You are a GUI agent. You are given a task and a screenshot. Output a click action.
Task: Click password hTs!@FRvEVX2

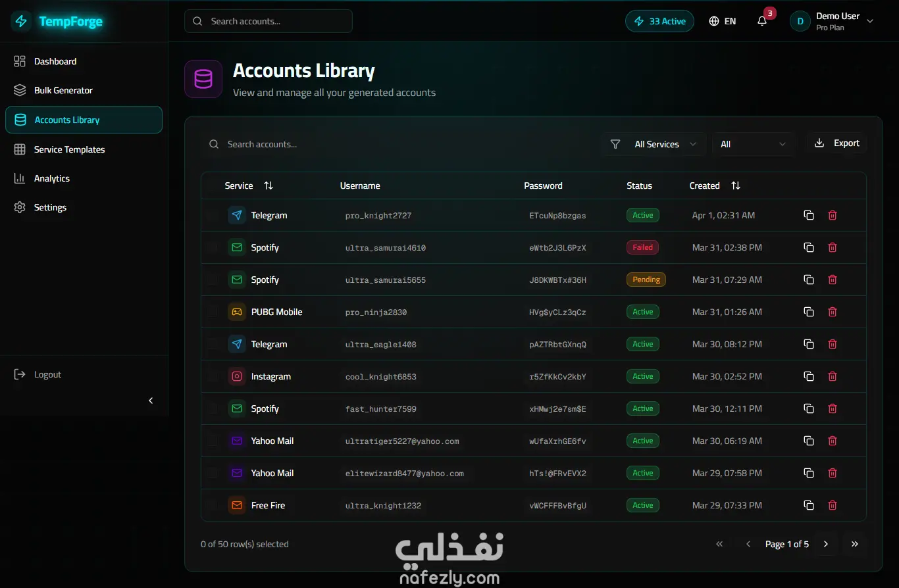tap(557, 474)
